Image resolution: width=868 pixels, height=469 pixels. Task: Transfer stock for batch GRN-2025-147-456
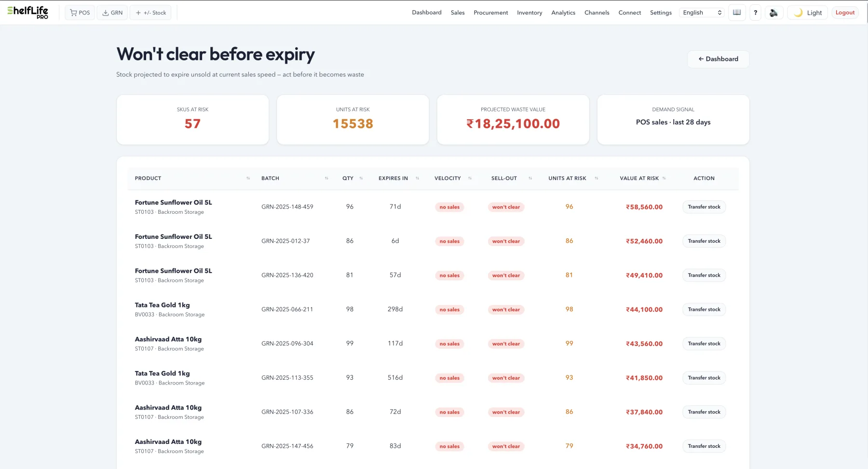704,446
